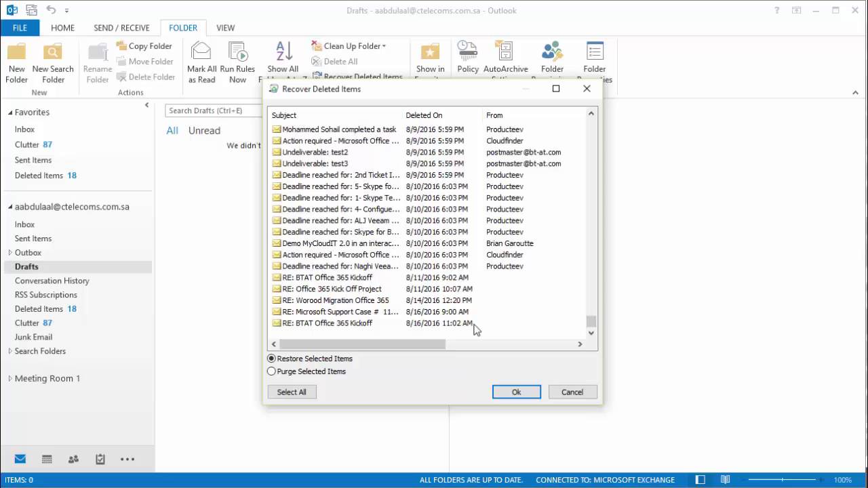Click the Deleted On column header
The width and height of the screenshot is (868, 488).
tap(442, 115)
